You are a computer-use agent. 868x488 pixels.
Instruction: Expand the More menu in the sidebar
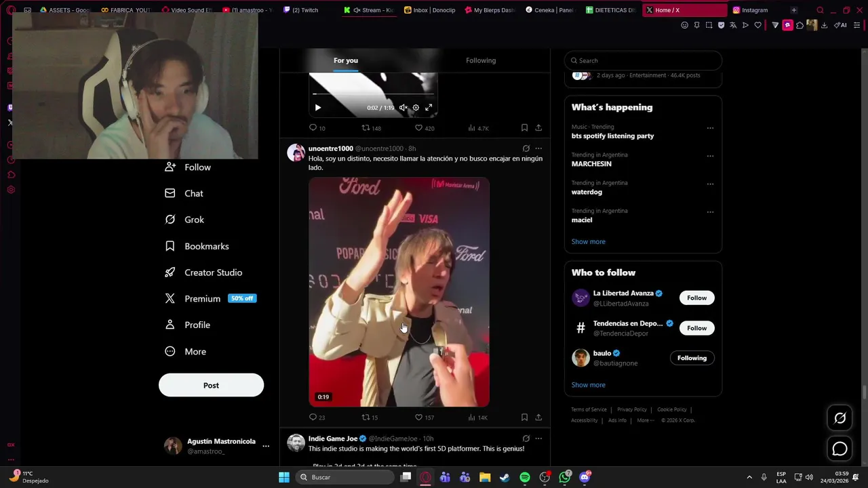[185, 351]
